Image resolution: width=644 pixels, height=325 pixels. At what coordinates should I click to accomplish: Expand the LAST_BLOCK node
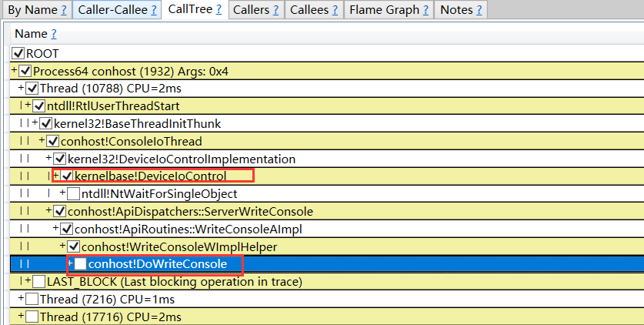[x=28, y=282]
